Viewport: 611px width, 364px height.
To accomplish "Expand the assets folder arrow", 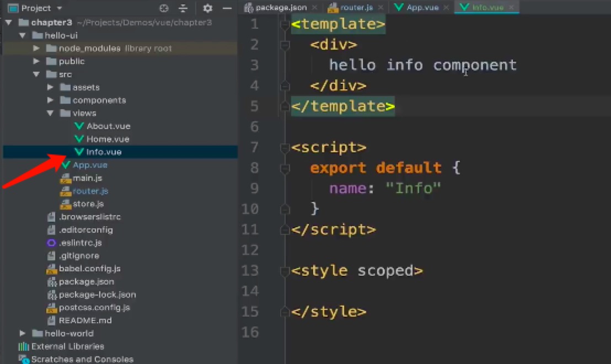I will [x=50, y=87].
